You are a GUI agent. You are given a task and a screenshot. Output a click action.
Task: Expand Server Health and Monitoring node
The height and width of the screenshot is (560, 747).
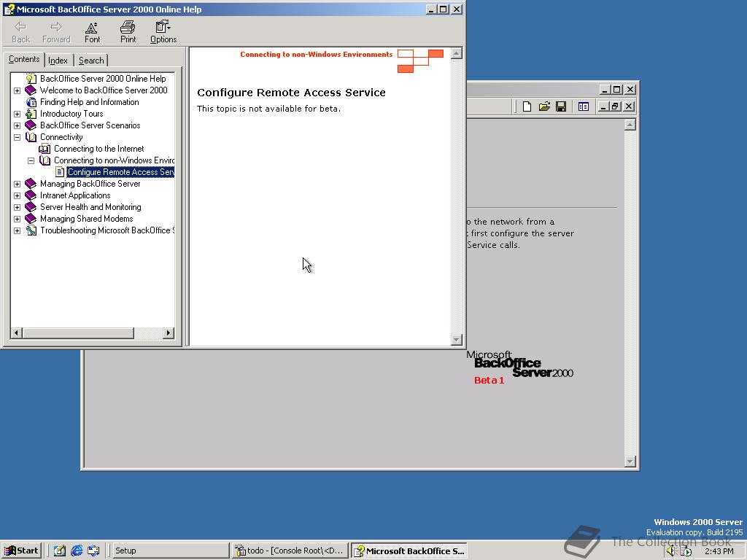(18, 207)
